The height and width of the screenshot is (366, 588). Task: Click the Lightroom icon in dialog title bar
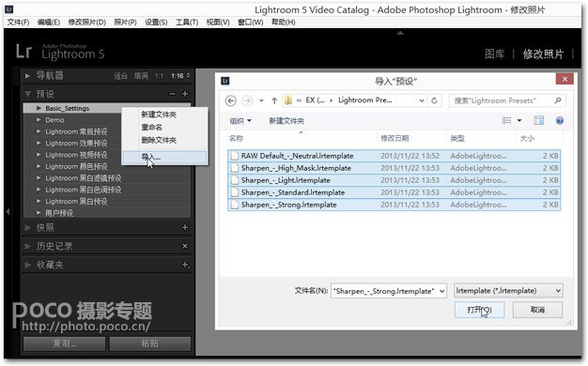coord(225,81)
